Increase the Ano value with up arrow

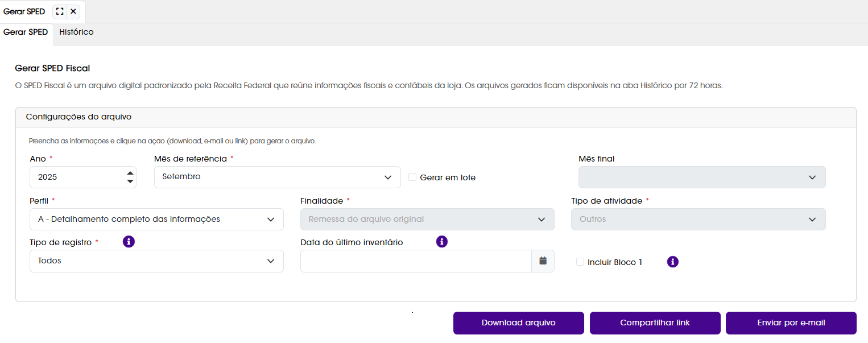click(131, 172)
